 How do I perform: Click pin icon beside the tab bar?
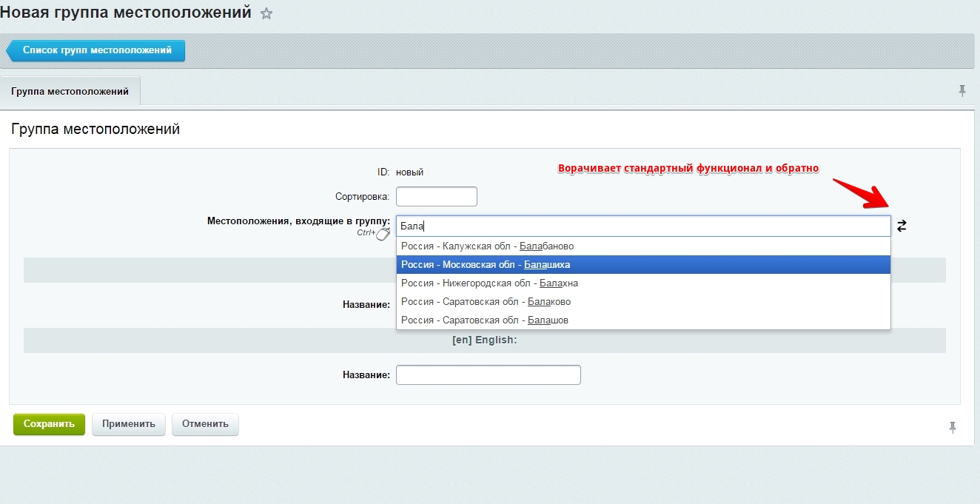[962, 90]
